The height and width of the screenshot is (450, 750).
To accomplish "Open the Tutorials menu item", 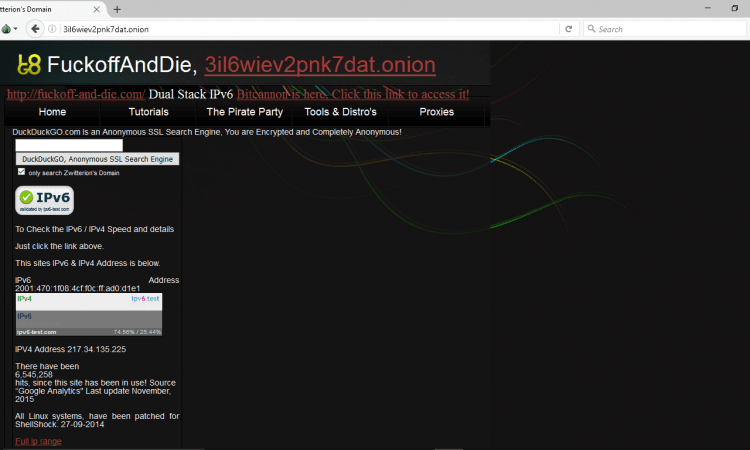I will tap(148, 112).
